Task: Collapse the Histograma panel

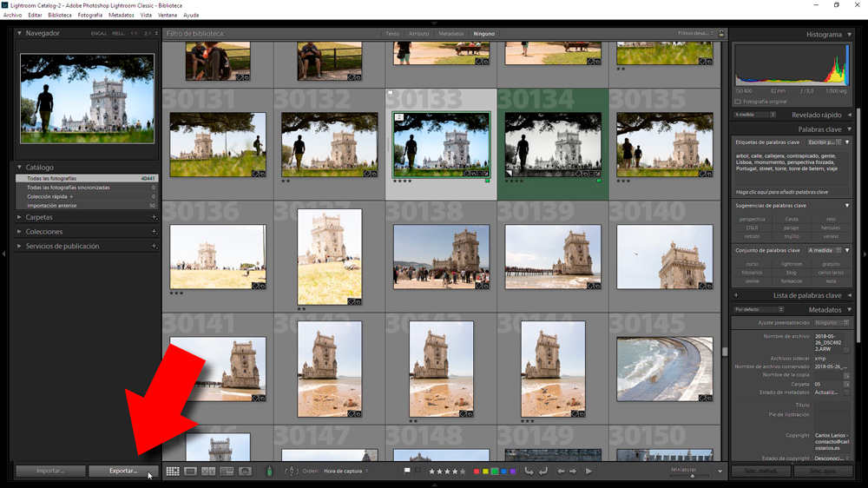Action: (849, 35)
